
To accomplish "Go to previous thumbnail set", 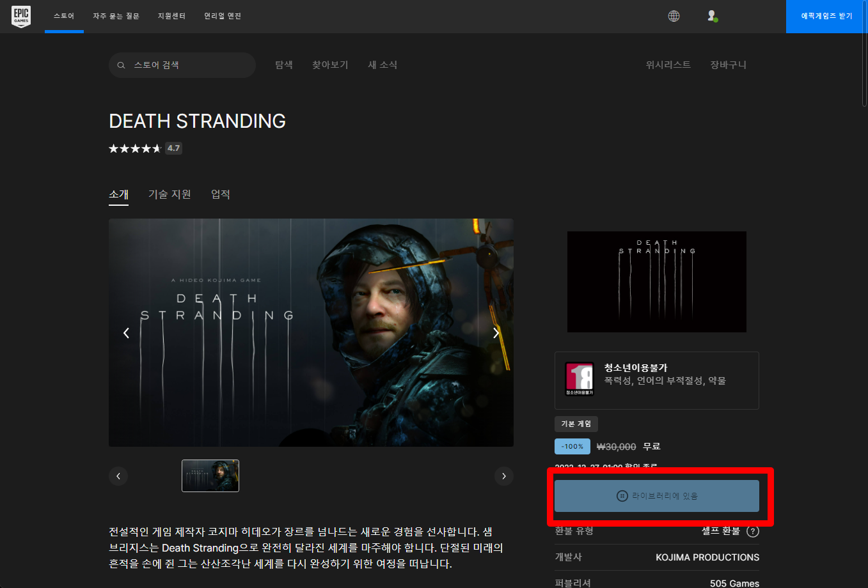I will coord(118,476).
